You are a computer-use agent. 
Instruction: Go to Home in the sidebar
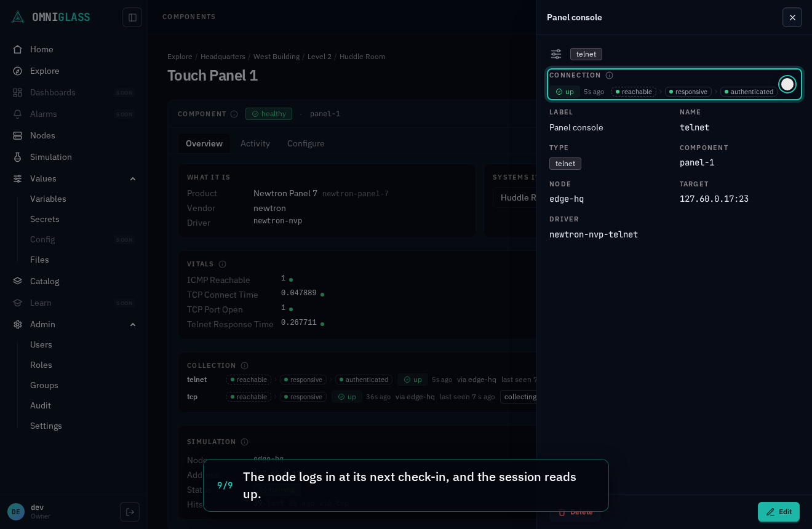click(74, 49)
